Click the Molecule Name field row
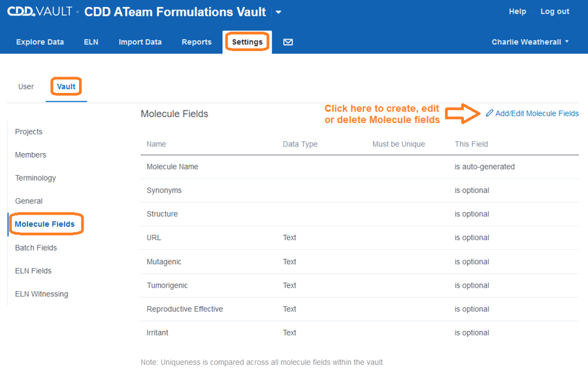The image size is (588, 382). 359,167
